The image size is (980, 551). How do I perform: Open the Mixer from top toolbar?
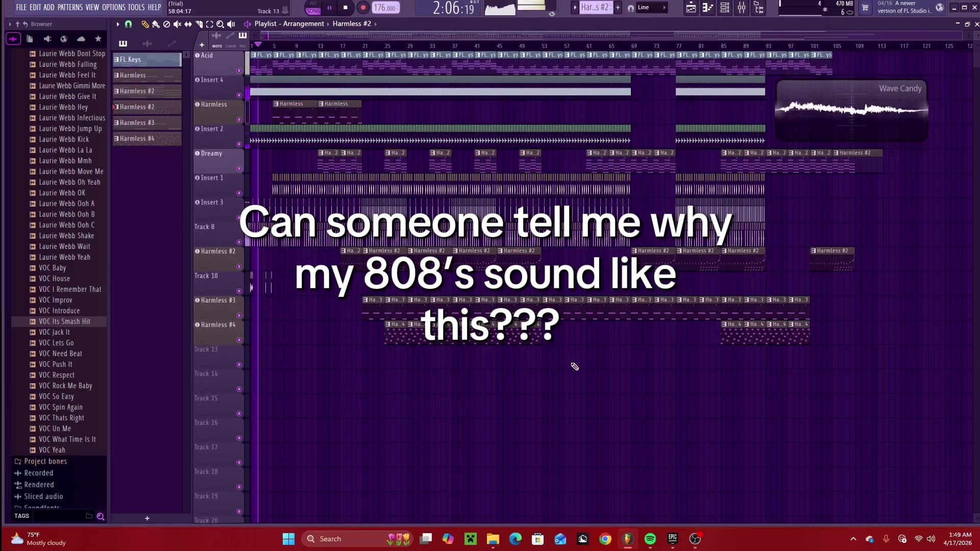(x=742, y=8)
